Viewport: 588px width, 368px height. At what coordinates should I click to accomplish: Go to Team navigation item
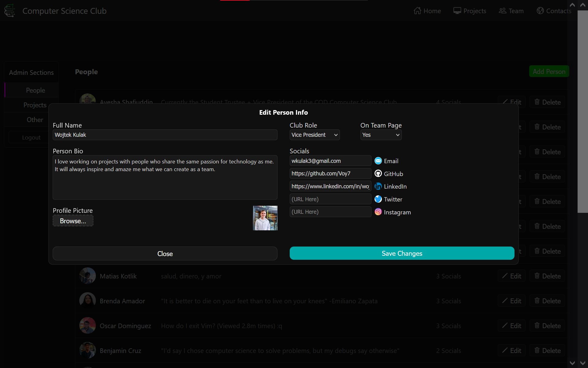[511, 11]
